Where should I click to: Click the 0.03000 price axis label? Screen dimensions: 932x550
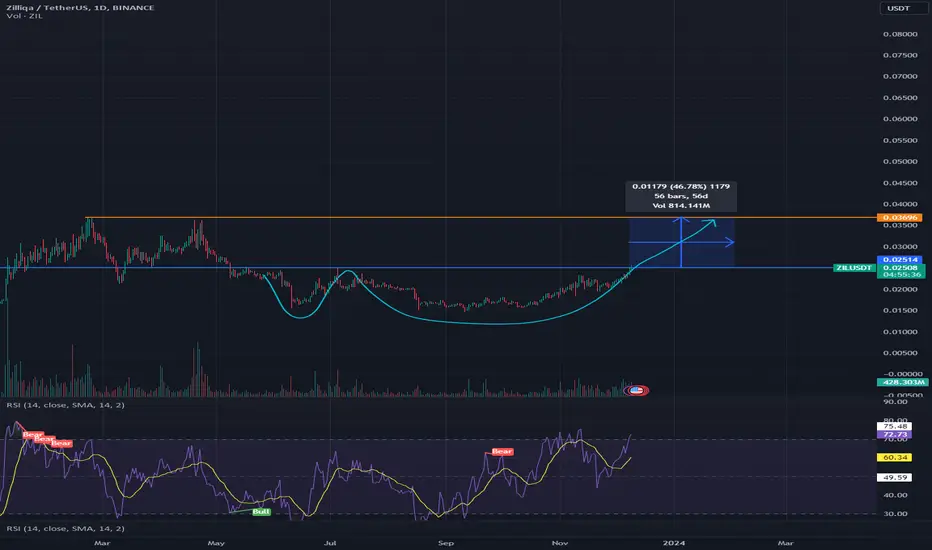pos(900,247)
